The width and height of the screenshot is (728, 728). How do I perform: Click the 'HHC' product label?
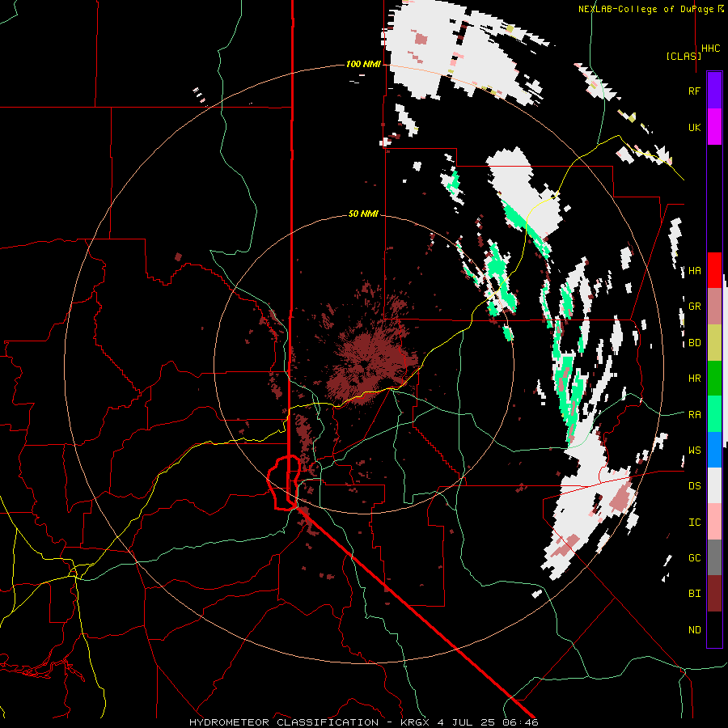coord(711,49)
